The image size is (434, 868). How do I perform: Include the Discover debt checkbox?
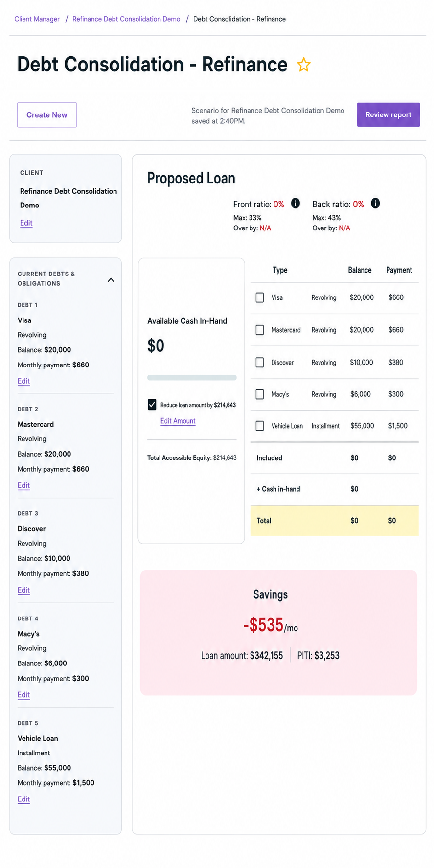260,363
